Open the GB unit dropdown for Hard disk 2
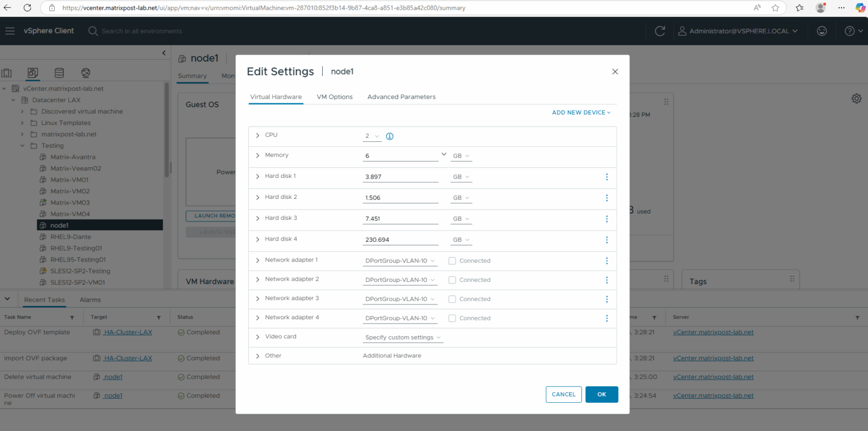 (461, 197)
